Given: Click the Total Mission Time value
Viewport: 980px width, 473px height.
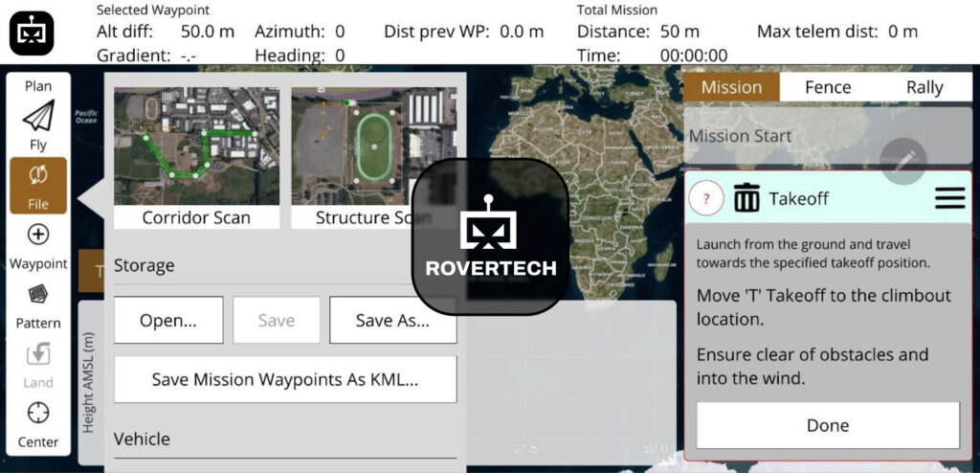Looking at the screenshot, I should [693, 56].
